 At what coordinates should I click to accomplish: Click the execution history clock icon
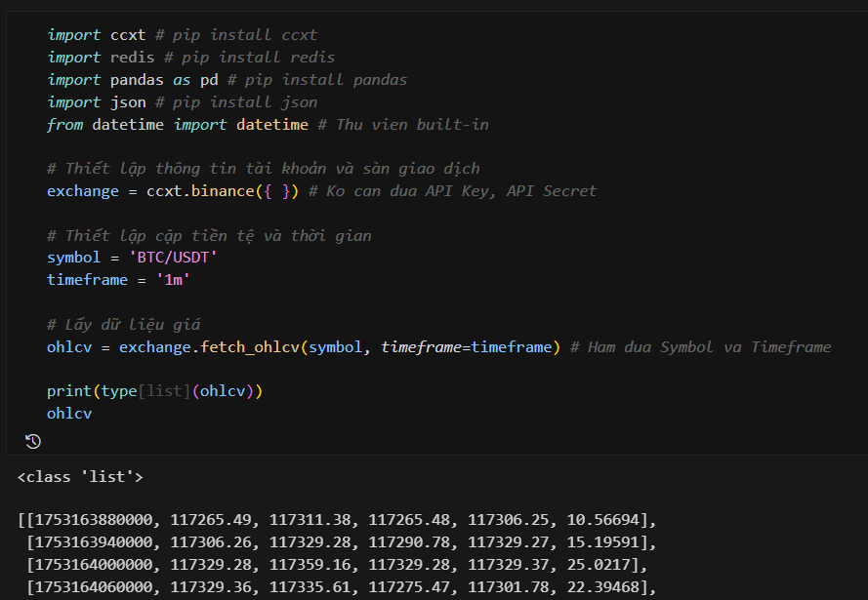pos(33,442)
